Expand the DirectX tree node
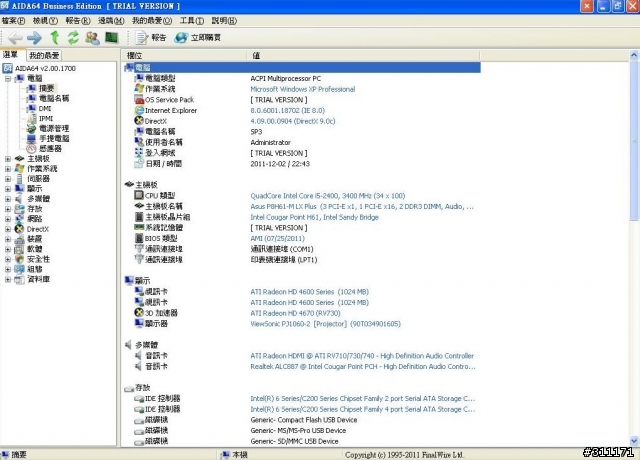The height and width of the screenshot is (460, 640). pos(8,229)
